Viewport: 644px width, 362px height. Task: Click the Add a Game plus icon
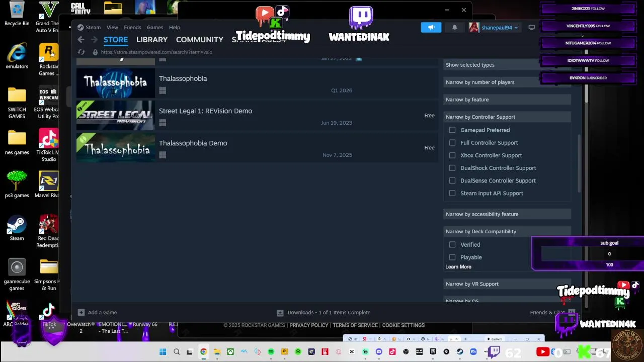click(81, 312)
